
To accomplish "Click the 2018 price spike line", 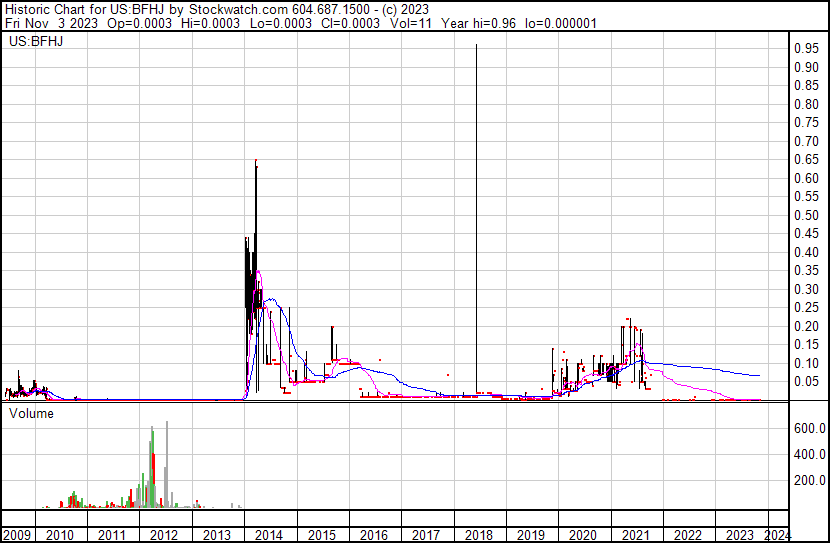I will (476, 220).
